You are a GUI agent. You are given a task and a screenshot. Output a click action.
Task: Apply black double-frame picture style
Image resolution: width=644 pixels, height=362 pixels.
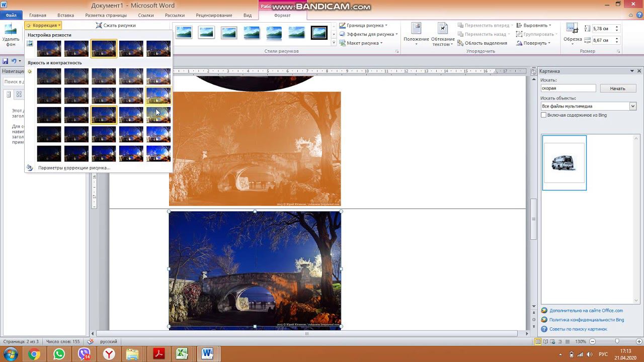(319, 33)
